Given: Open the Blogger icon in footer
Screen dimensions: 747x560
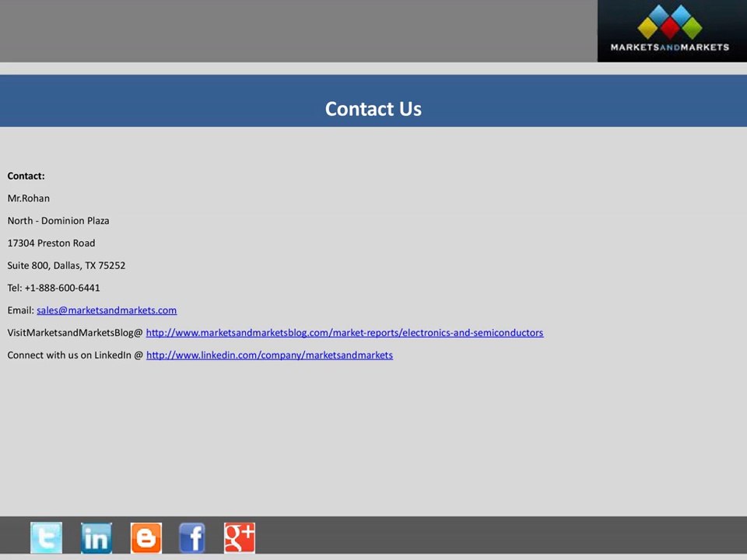Looking at the screenshot, I should [x=146, y=537].
